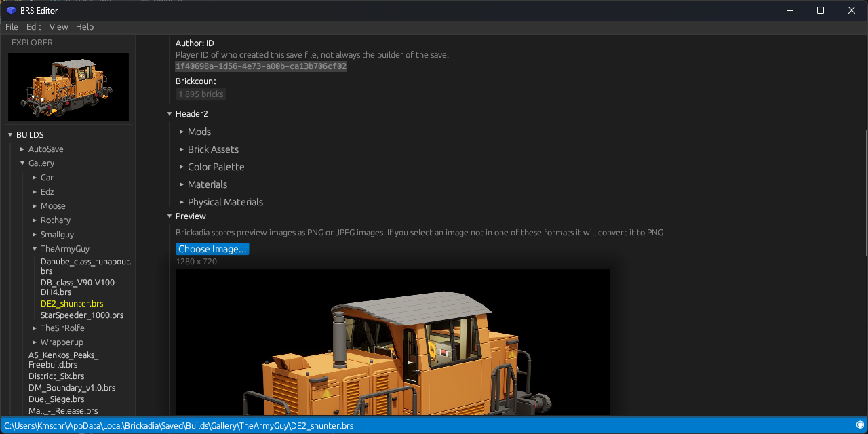
Task: Expand the Materials section
Action: pyautogui.click(x=181, y=184)
